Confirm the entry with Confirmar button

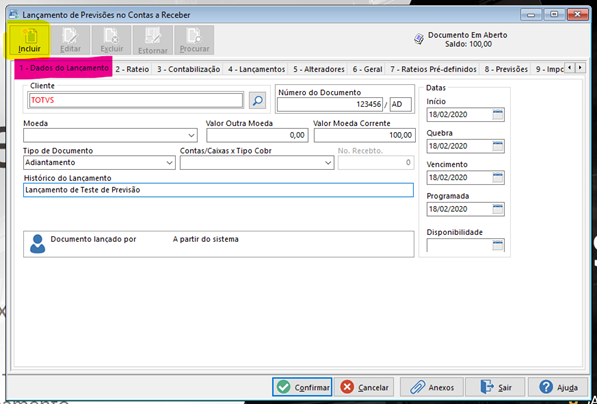(302, 387)
